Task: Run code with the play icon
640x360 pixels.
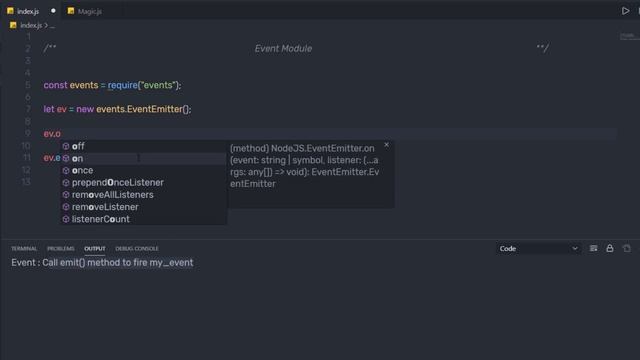Action: coord(625,11)
